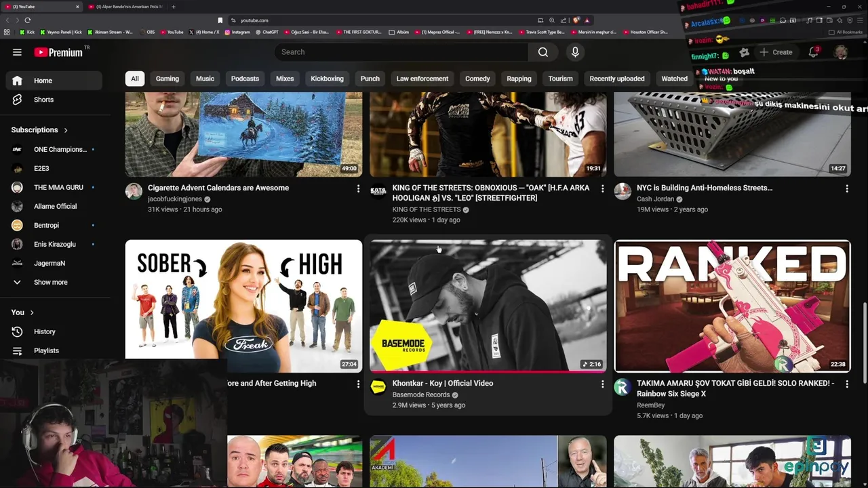Screen dimensions: 868x488
Task: Click the Cash Jordan channel avatar
Action: coord(623,191)
